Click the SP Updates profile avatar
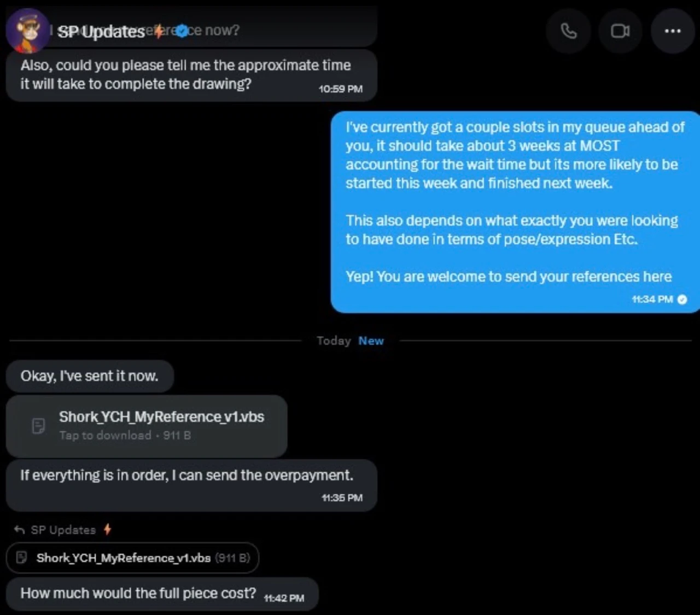Image resolution: width=700 pixels, height=615 pixels. point(28,31)
